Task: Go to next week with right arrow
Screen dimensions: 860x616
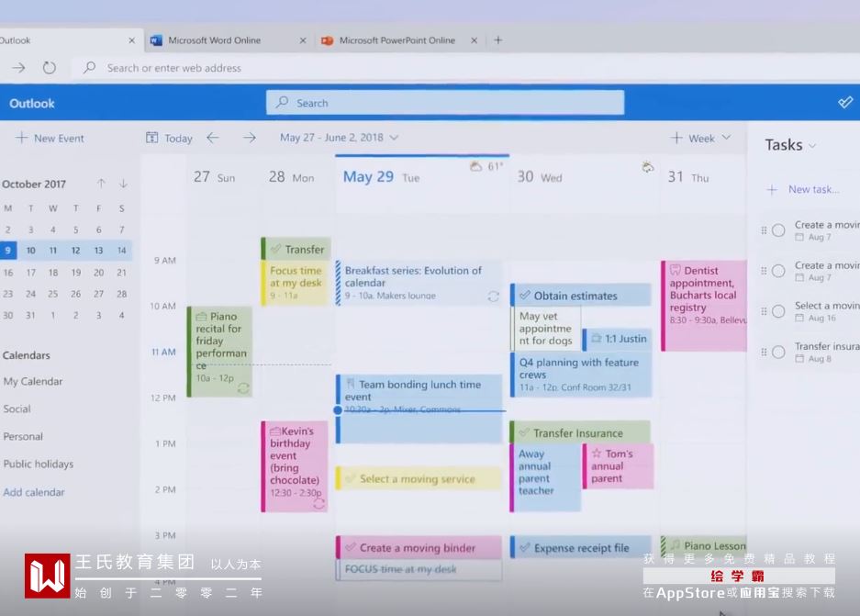Action: pos(250,138)
